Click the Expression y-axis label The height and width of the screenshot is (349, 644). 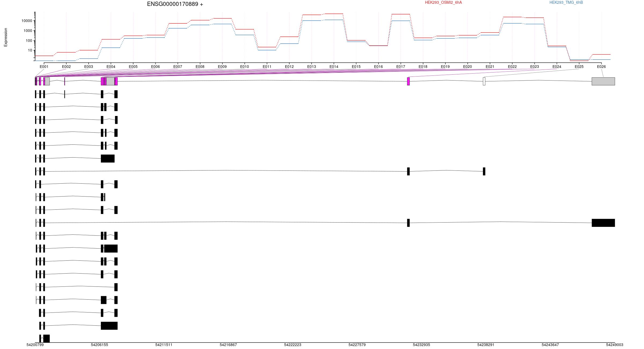pyautogui.click(x=6, y=37)
